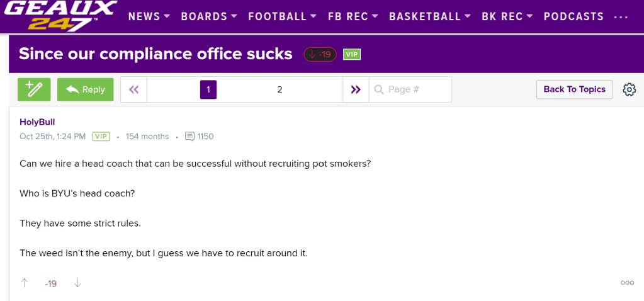
Task: Open the thread settings gear
Action: point(629,89)
